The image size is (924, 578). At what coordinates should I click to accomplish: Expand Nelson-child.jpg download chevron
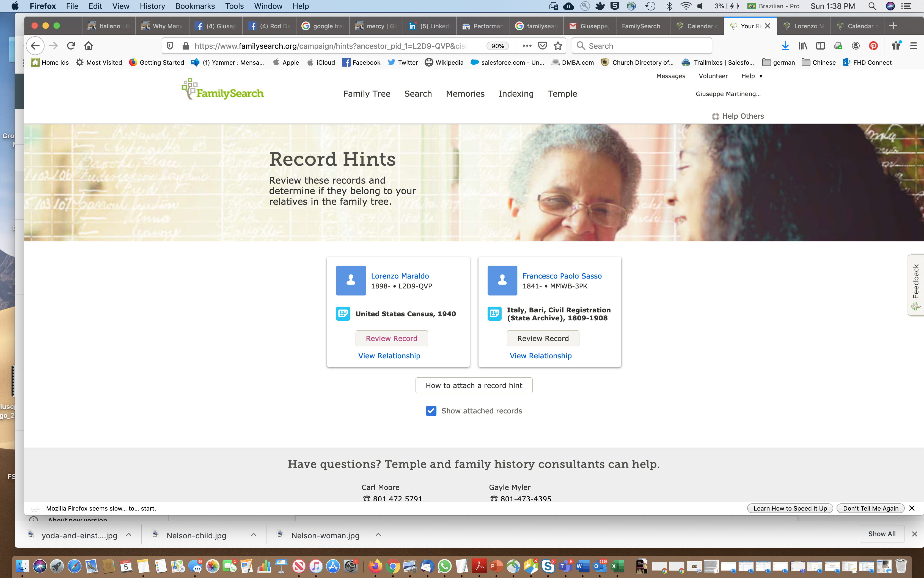coord(254,535)
